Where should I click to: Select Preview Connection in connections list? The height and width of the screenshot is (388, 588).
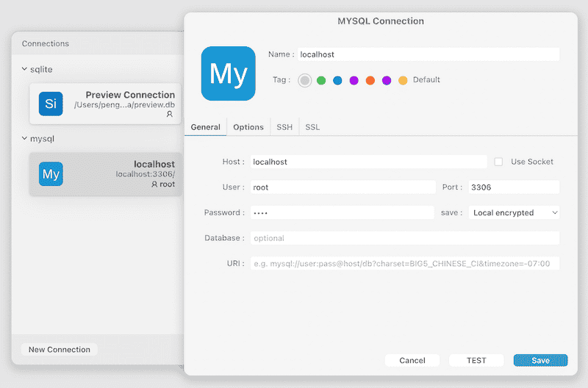click(105, 104)
